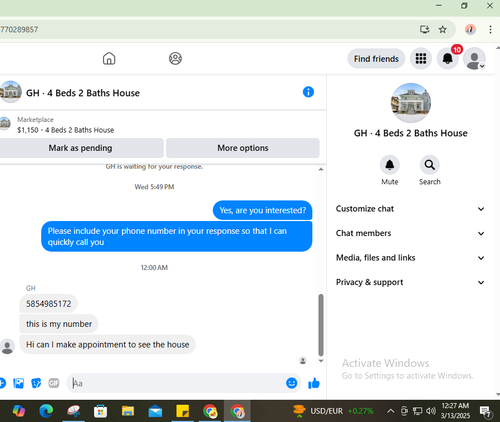This screenshot has width=500, height=422.
Task: Open Mail app from taskbar
Action: tap(155, 412)
